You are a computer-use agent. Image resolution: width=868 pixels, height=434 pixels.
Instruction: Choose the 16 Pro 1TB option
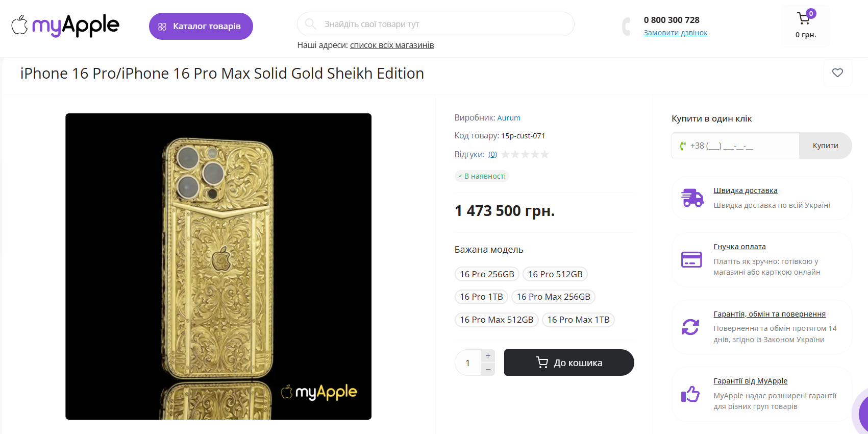(481, 297)
